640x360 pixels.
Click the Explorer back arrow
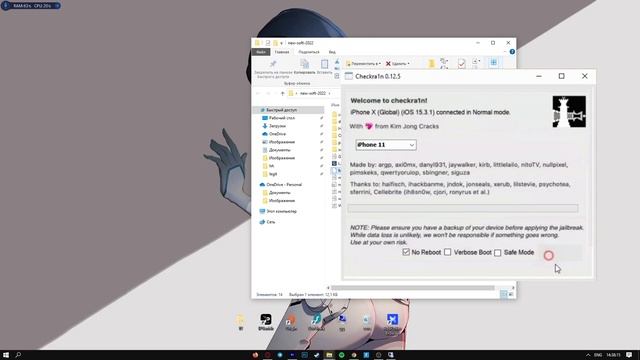(258, 93)
